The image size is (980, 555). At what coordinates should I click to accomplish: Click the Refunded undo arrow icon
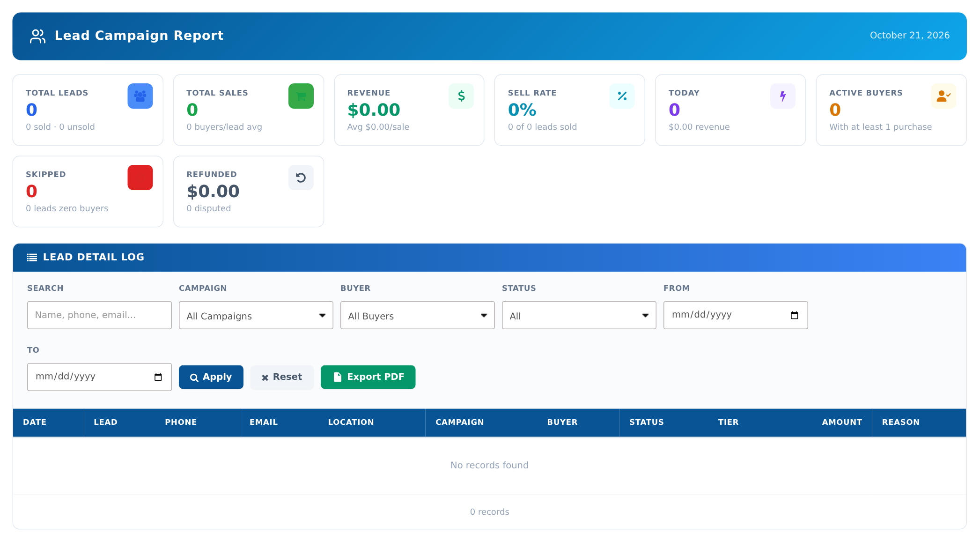click(301, 178)
